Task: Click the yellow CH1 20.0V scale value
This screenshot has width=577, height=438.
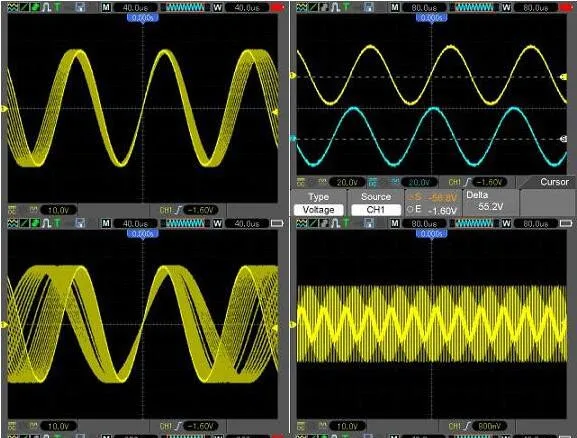Action: (x=347, y=182)
